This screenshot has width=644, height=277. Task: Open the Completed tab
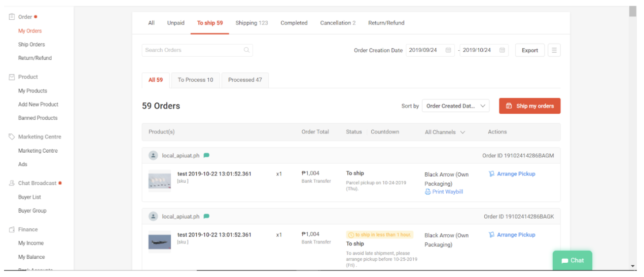click(294, 23)
